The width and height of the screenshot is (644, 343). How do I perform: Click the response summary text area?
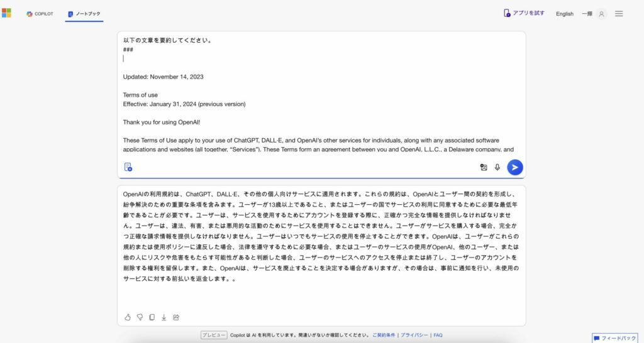(x=321, y=236)
